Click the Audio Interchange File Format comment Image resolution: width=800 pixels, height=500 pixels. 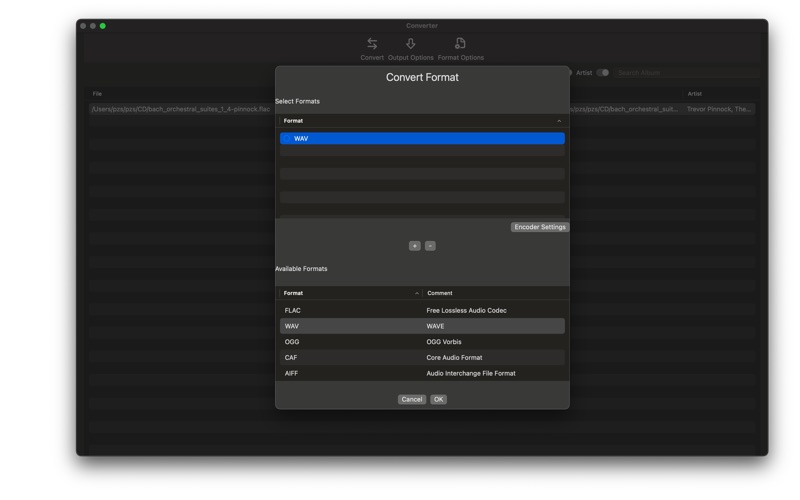pyautogui.click(x=471, y=373)
